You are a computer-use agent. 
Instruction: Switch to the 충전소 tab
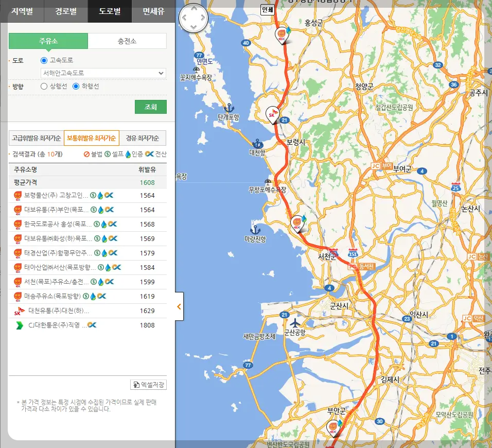127,41
